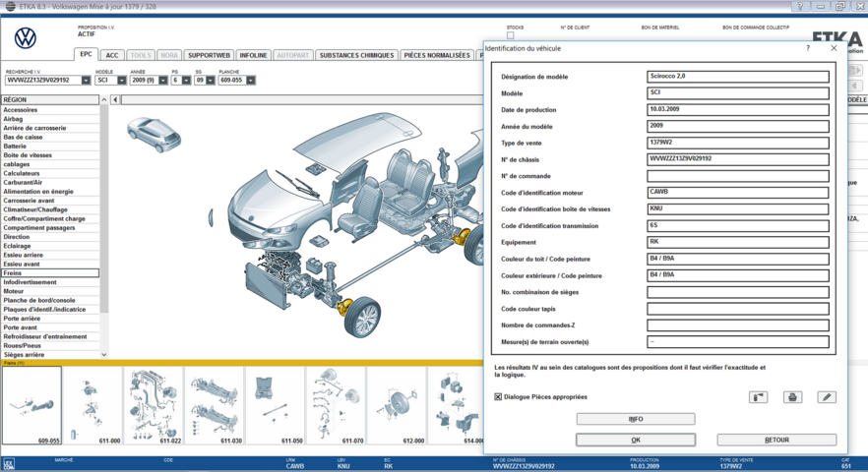Select thumbnail 609-055

coord(31,405)
